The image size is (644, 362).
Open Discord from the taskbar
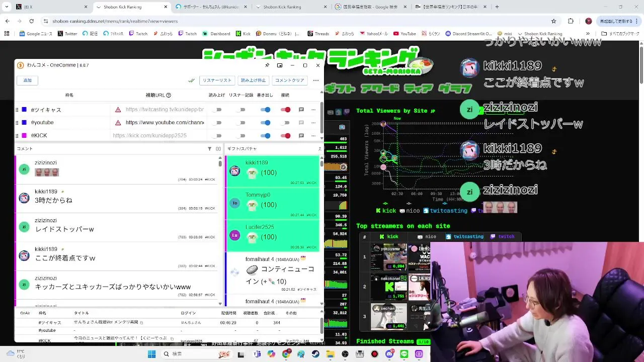pyautogui.click(x=389, y=354)
